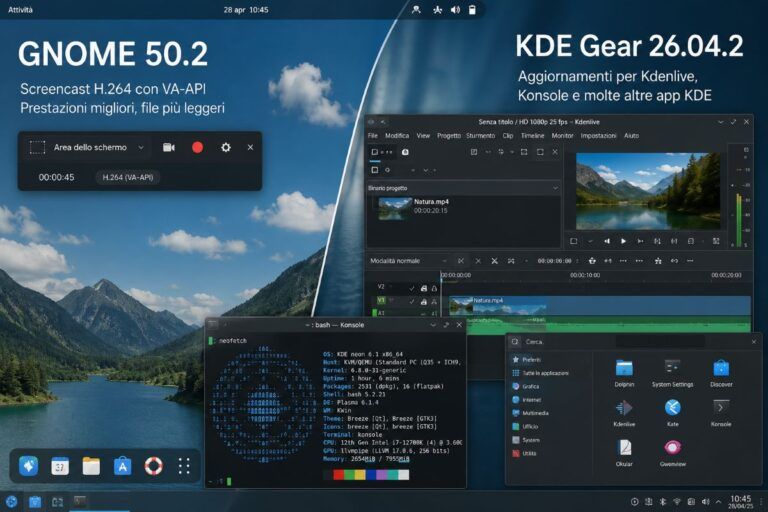Open Software store icon in GNOME dock
This screenshot has width=768, height=512.
pos(122,466)
